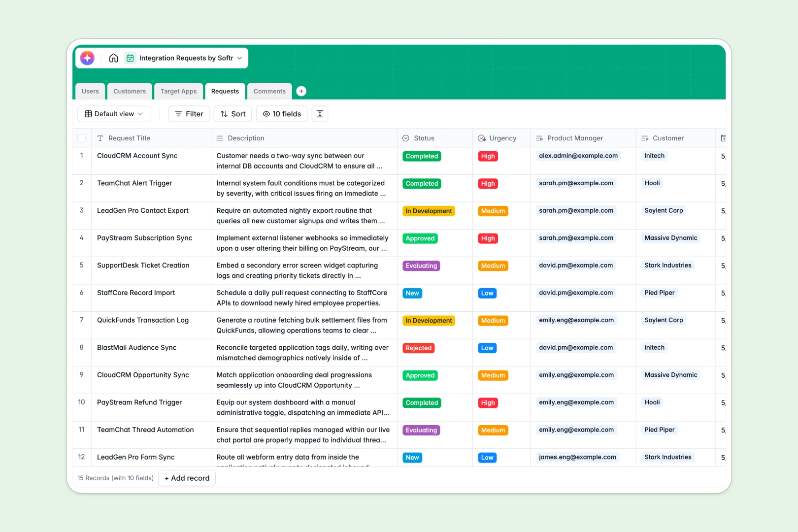Viewport: 798px width, 532px height.
Task: Click alex.admin@example.com product manager tag
Action: pyautogui.click(x=578, y=156)
